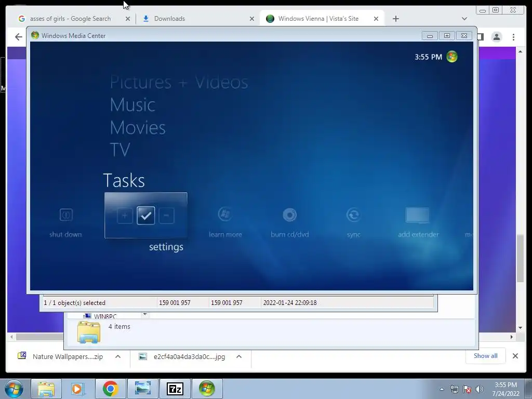
Task: Select the shut down task icon
Action: (x=66, y=215)
